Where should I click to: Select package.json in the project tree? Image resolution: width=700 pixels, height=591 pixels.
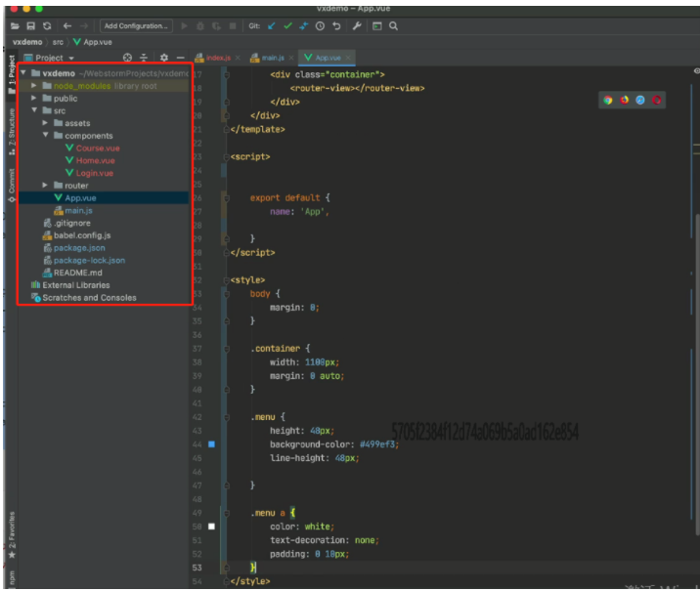pos(79,248)
